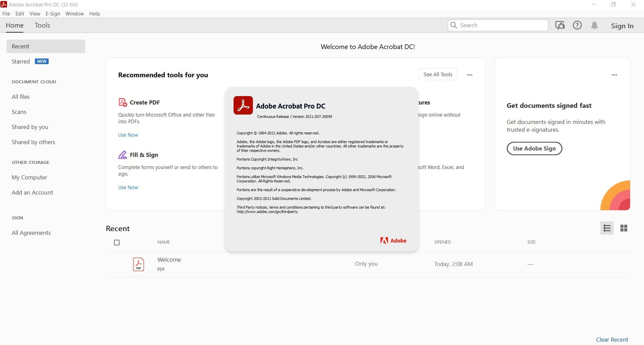The height and width of the screenshot is (345, 644).
Task: Open the E-Sign menu
Action: 53,14
